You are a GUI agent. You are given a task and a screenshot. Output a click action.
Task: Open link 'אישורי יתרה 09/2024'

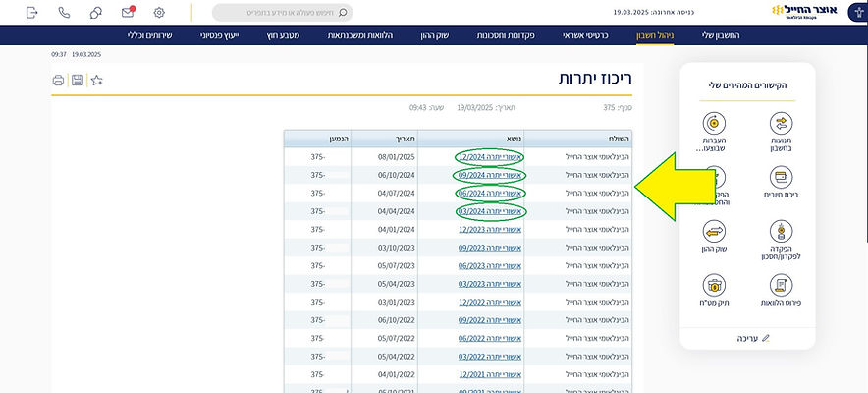click(x=490, y=175)
